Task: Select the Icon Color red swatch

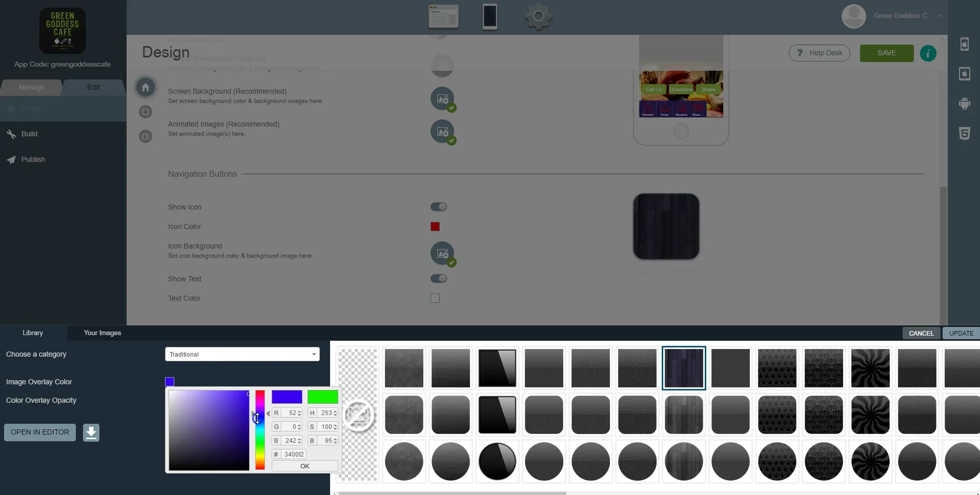Action: click(435, 226)
